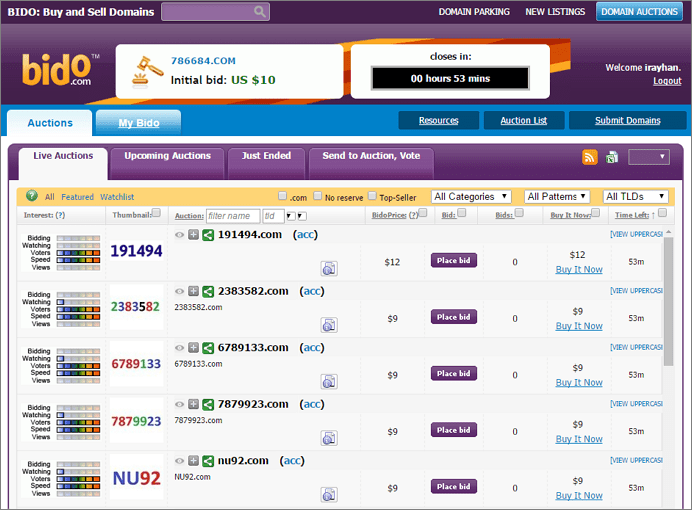Click the header domain search field
This screenshot has width=692, height=510.
pos(215,12)
